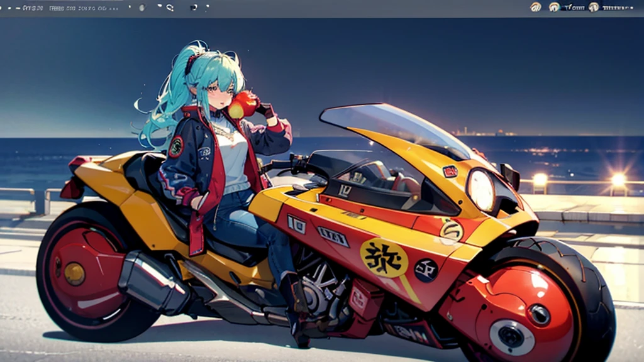Click the first round avatar icon, top right

coord(535,7)
